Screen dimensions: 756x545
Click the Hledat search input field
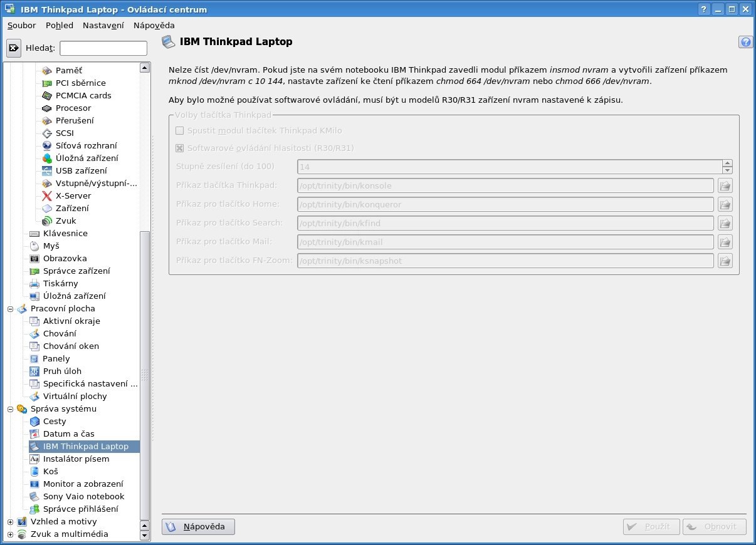[x=103, y=48]
